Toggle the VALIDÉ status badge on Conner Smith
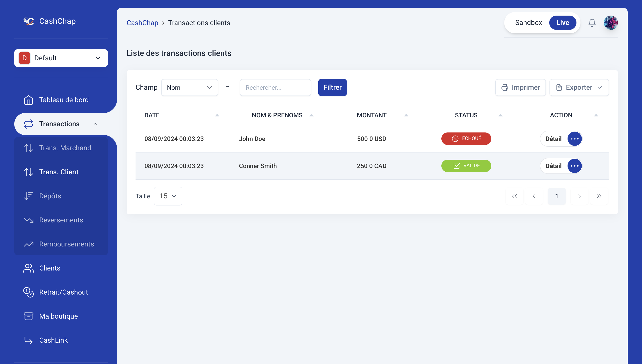This screenshot has height=364, width=642. coord(466,165)
